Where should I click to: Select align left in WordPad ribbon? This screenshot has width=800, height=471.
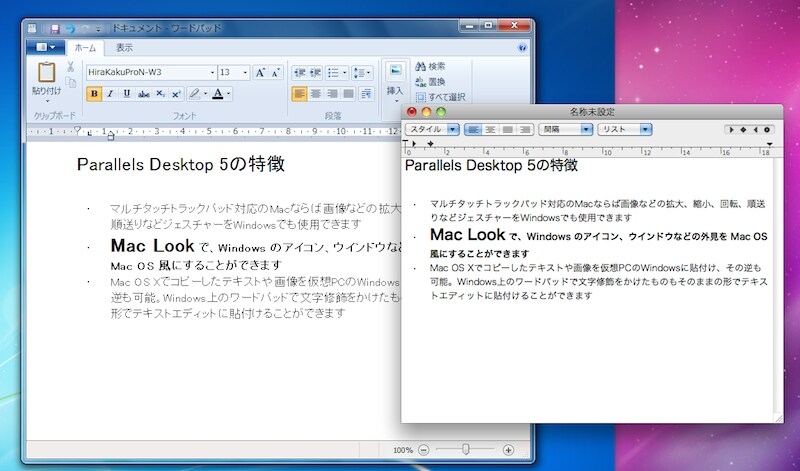[x=299, y=94]
